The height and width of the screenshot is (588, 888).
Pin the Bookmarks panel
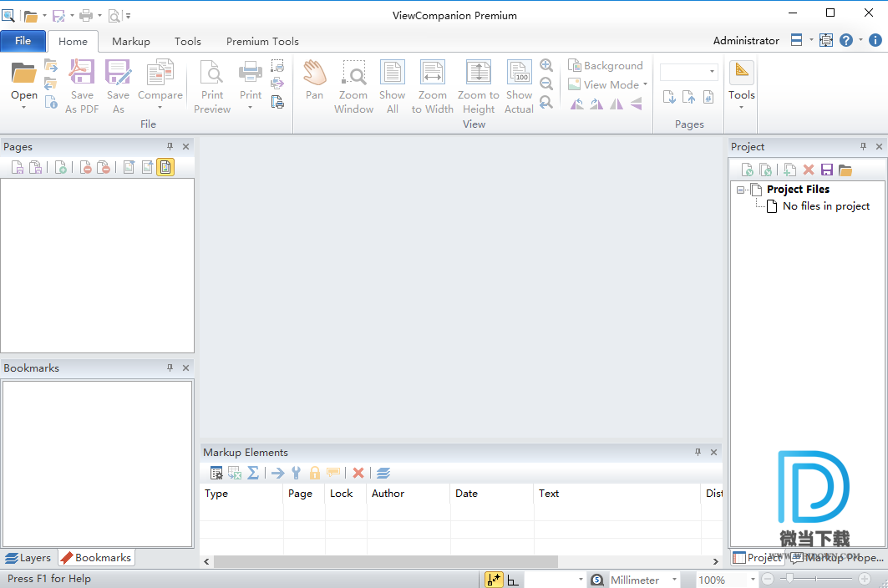tap(170, 367)
